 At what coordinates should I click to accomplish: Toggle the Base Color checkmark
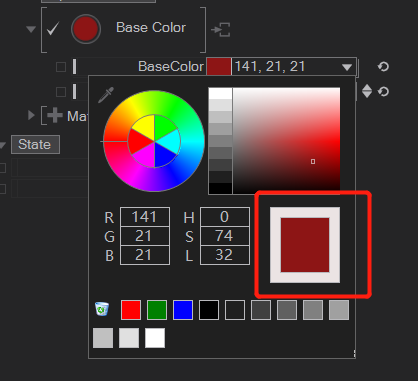pyautogui.click(x=53, y=29)
